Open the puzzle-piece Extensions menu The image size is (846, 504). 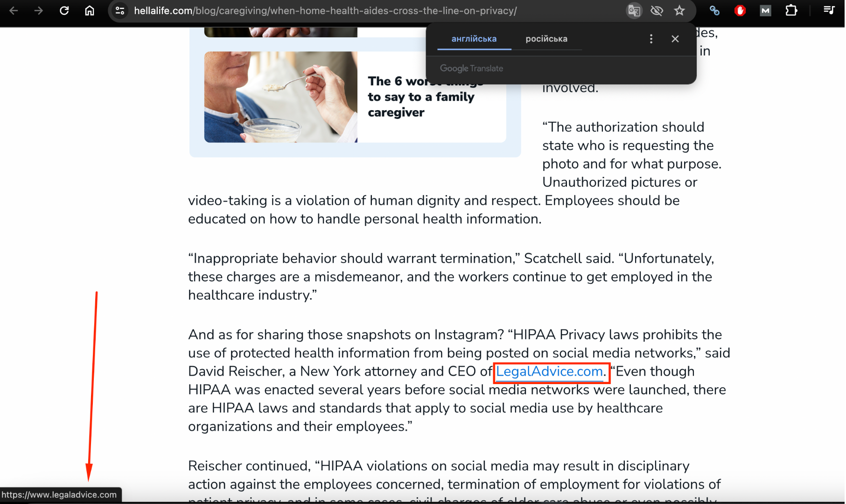point(791,10)
